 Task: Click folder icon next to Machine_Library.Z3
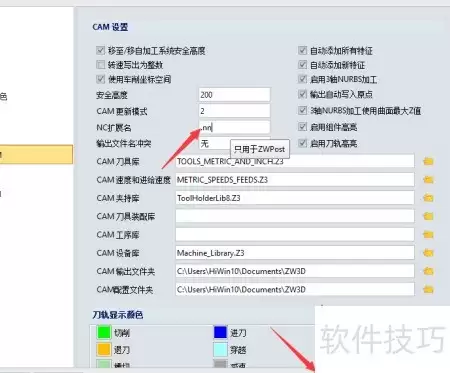(428, 253)
